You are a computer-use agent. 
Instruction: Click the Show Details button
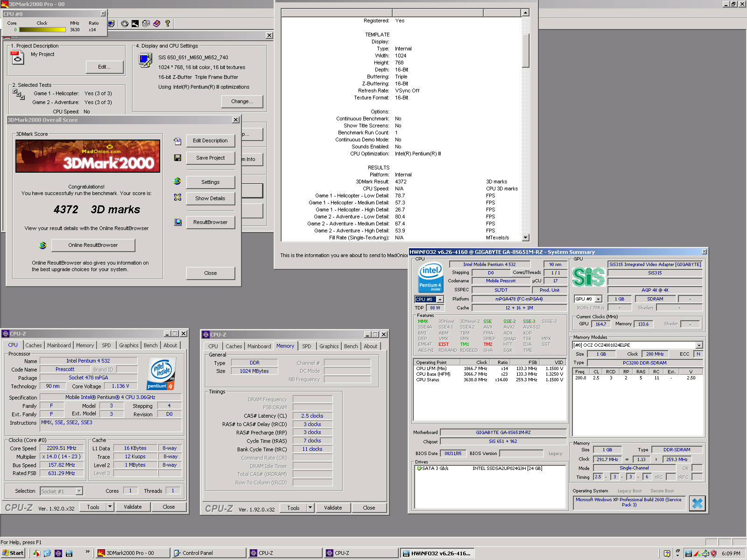tap(210, 198)
